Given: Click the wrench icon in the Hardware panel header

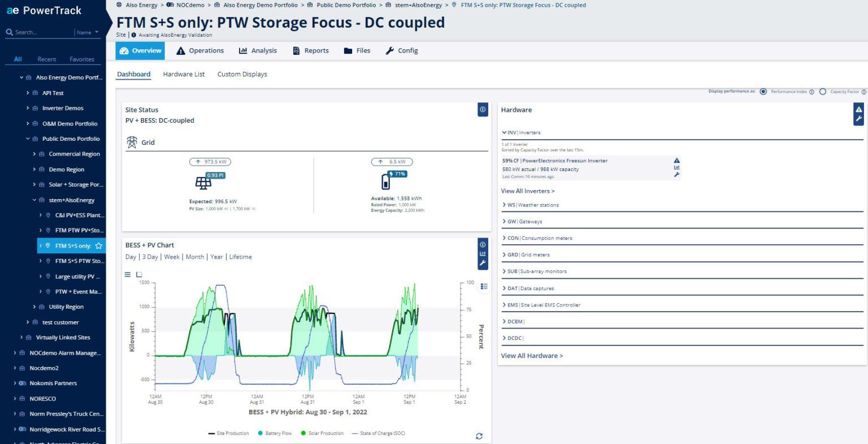Looking at the screenshot, I should (x=858, y=119).
